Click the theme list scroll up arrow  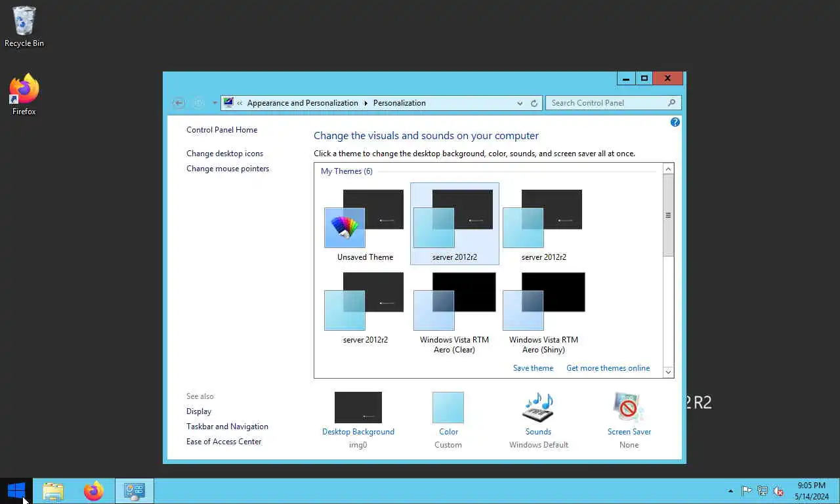tap(668, 169)
